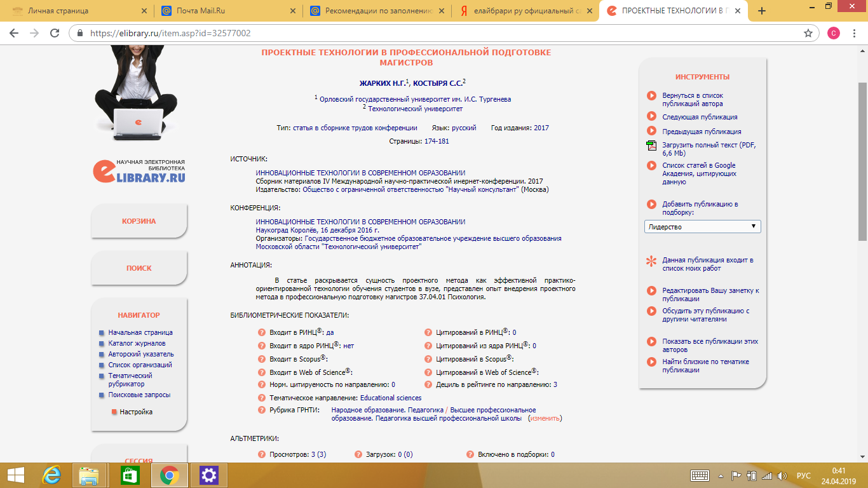Click bullet icon beside edit note
The image size is (868, 488).
[651, 291]
